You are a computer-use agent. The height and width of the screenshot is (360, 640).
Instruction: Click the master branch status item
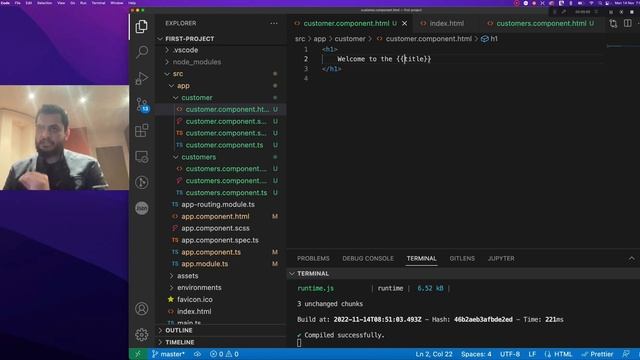click(168, 354)
